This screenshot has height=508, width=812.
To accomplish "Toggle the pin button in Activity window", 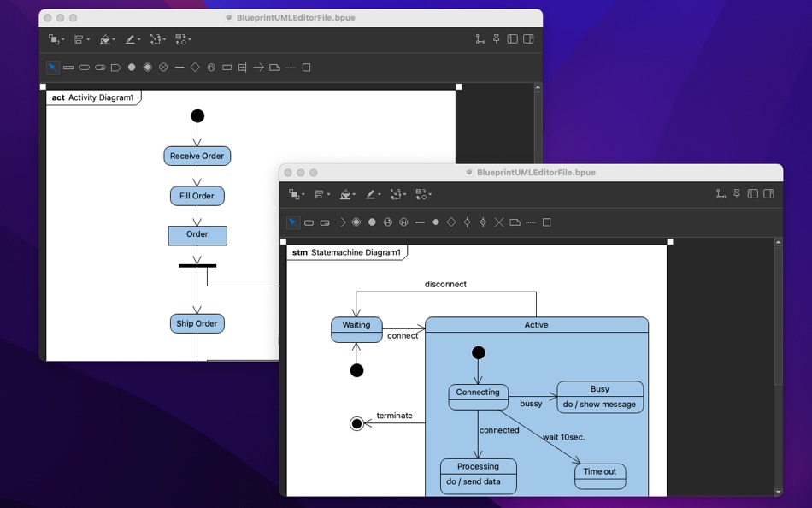I will [x=496, y=38].
